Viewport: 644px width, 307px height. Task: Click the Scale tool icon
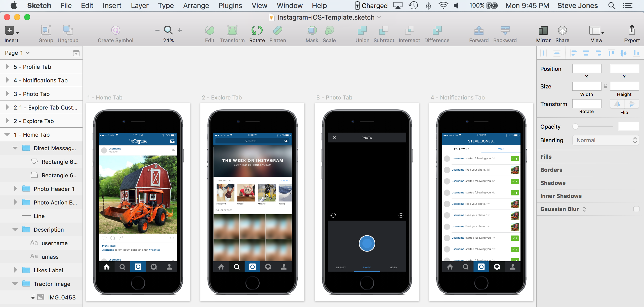329,30
